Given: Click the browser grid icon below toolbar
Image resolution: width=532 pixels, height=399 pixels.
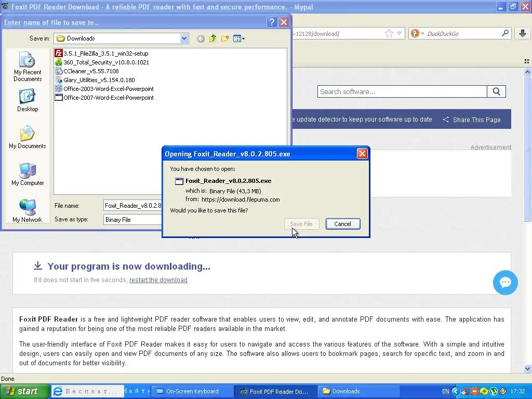Looking at the screenshot, I should pyautogui.click(x=527, y=61).
